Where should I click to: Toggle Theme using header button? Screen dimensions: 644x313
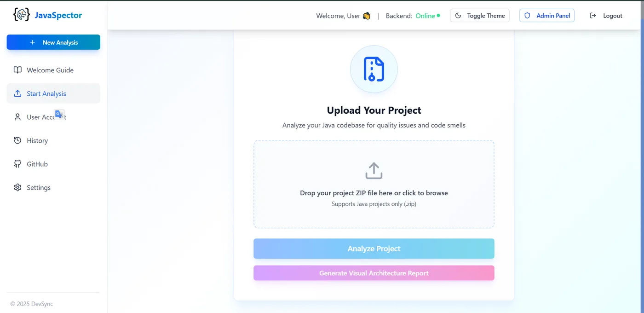(x=480, y=16)
